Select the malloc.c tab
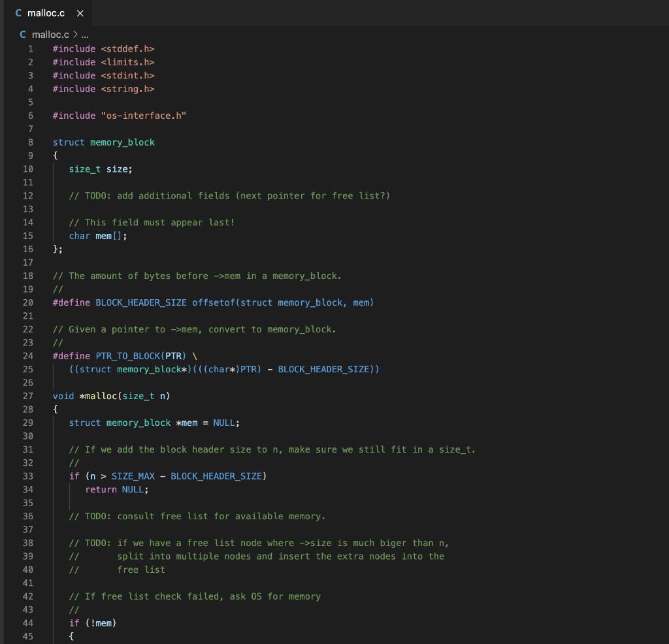This screenshot has width=669, height=644. [46, 13]
